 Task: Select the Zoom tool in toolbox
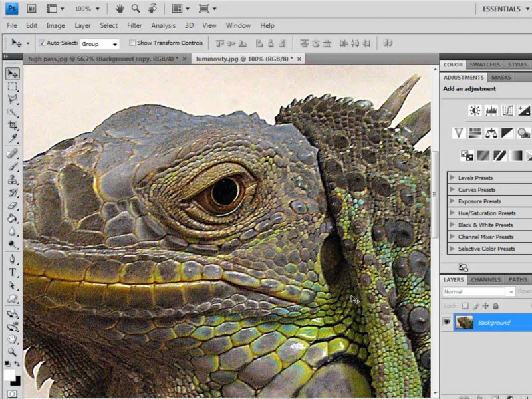click(13, 352)
